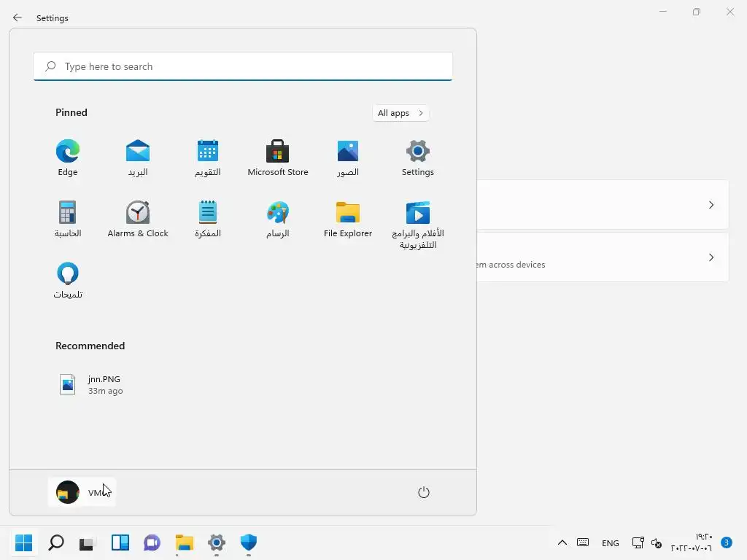Viewport: 747px width, 560px height.
Task: Switch input language via ENG indicator
Action: pyautogui.click(x=611, y=542)
